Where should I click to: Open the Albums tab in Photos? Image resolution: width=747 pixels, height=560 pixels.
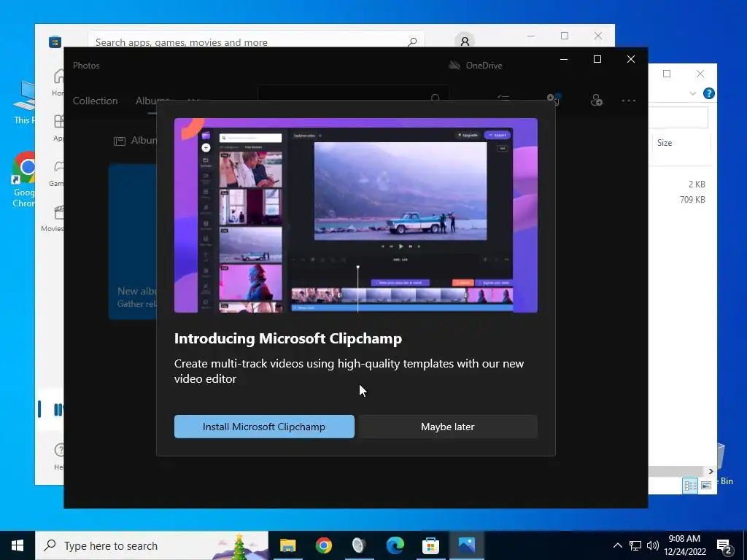(x=152, y=101)
